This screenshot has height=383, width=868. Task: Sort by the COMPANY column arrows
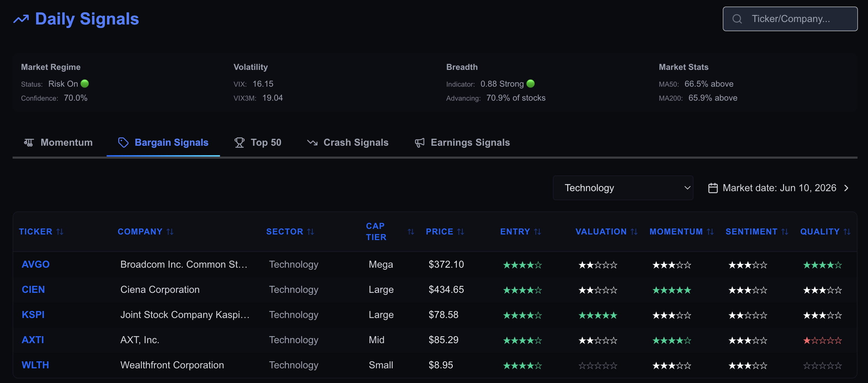click(x=170, y=232)
